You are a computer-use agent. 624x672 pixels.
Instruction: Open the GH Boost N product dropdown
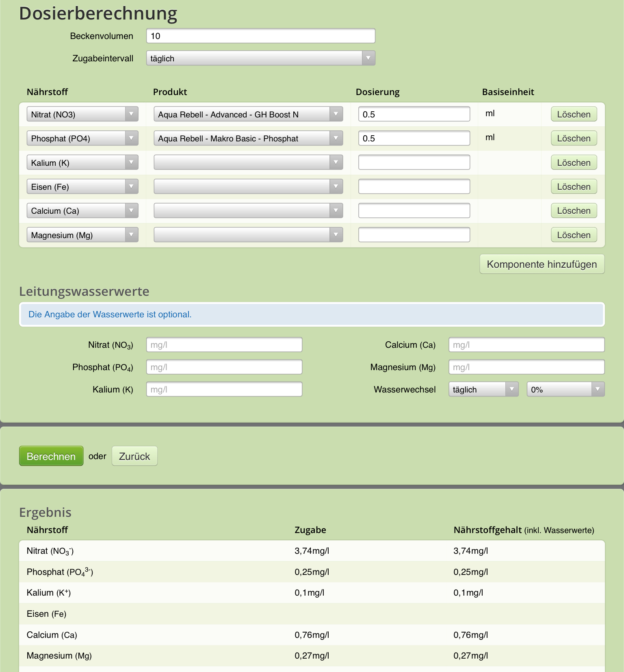(248, 114)
